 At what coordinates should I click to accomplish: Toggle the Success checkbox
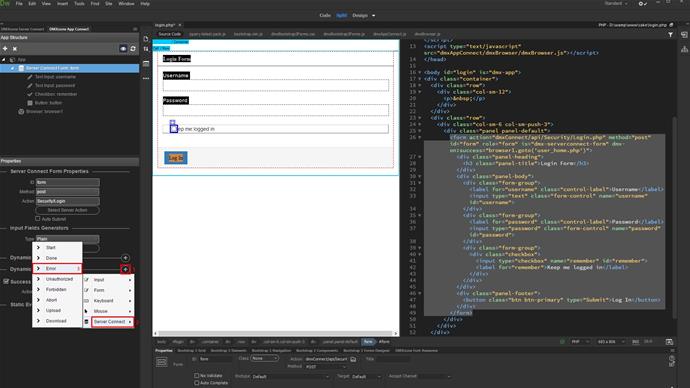click(6, 281)
